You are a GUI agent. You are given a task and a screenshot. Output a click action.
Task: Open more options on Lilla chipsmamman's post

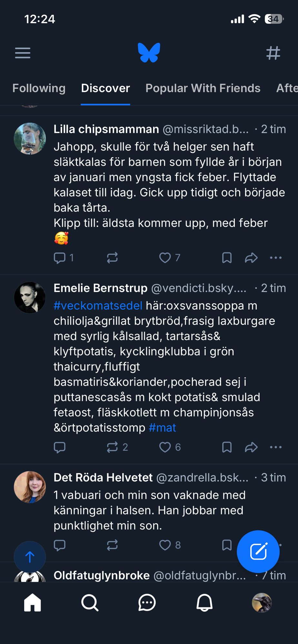(x=276, y=258)
